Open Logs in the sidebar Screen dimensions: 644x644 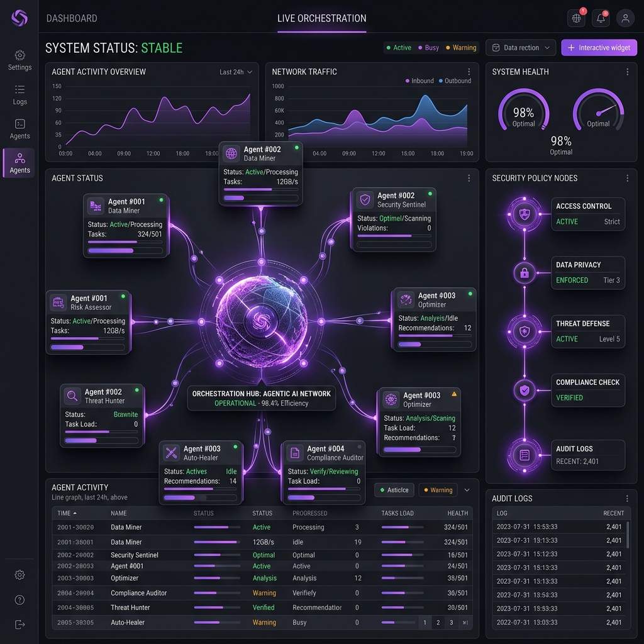pos(19,95)
